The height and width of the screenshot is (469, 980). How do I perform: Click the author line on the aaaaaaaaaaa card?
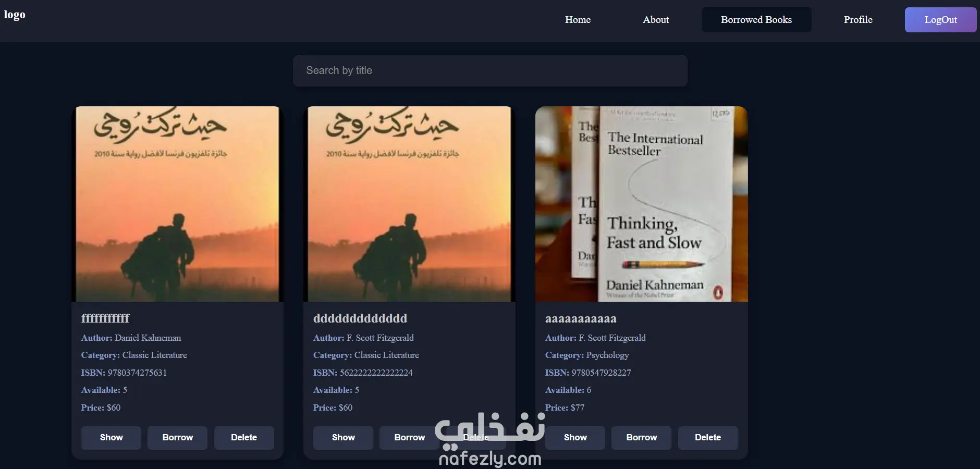pos(595,338)
